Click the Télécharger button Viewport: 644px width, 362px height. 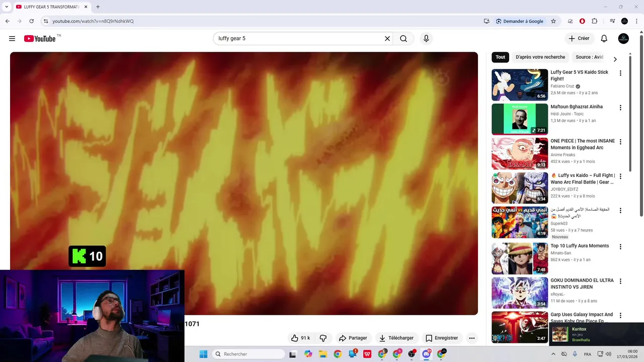click(396, 338)
